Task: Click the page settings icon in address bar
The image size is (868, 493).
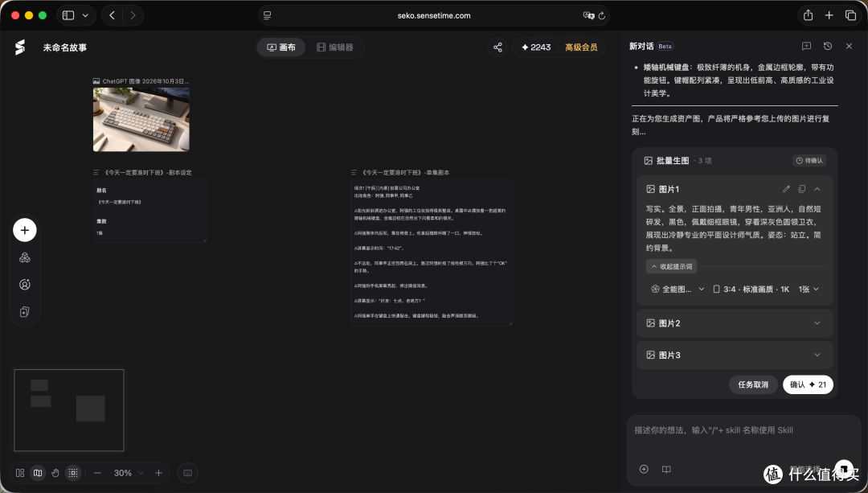Action: tap(268, 15)
